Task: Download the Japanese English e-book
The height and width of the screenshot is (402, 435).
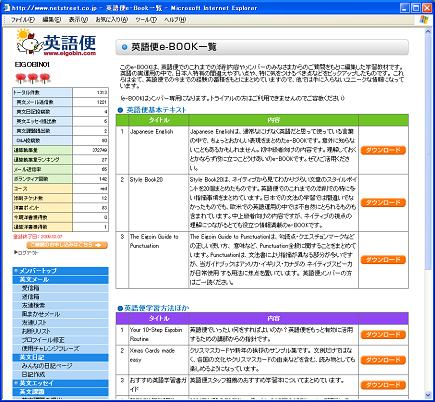Action: click(x=383, y=150)
